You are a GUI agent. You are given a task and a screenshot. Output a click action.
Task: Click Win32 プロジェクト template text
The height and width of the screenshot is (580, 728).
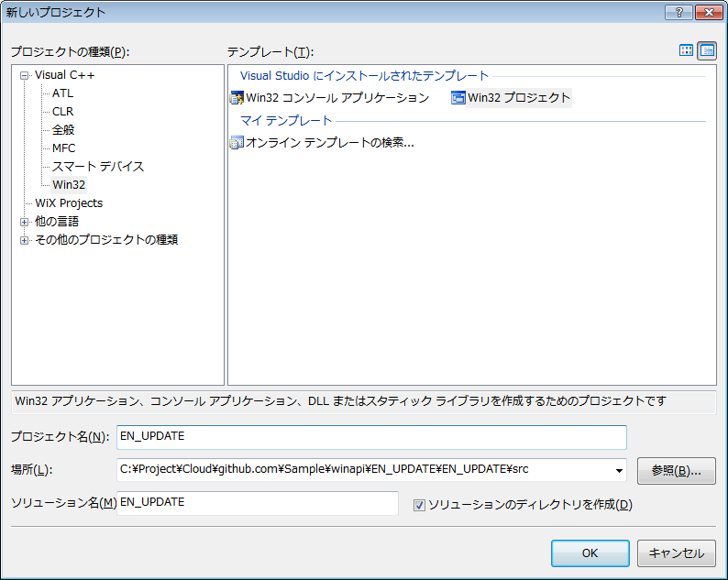519,98
